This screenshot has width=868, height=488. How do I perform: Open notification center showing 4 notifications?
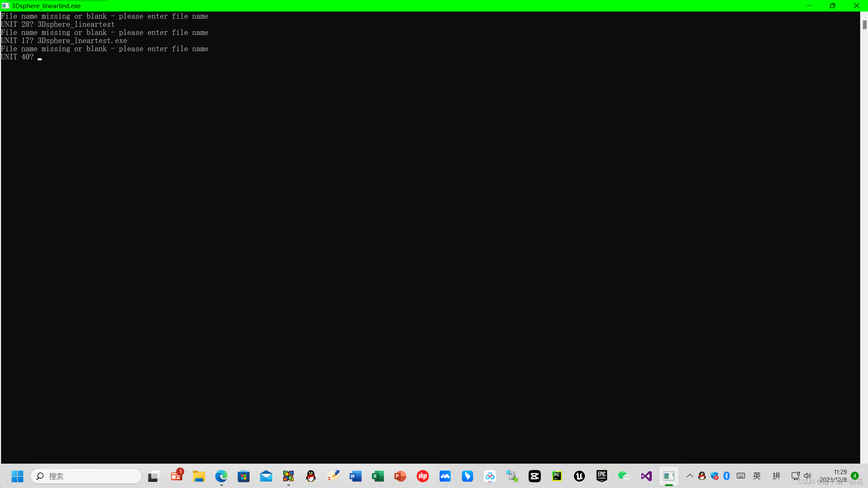(854, 476)
